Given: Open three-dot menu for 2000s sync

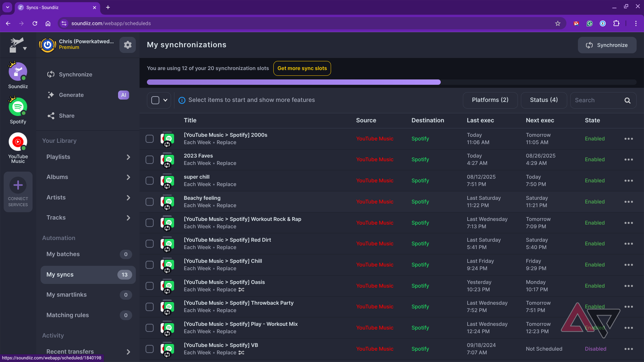Looking at the screenshot, I should (628, 139).
